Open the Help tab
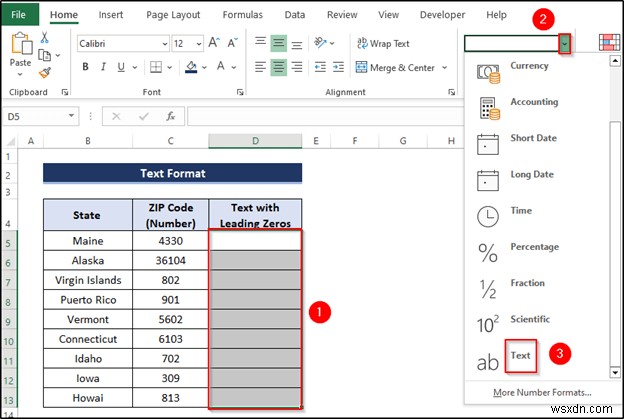 pos(496,15)
